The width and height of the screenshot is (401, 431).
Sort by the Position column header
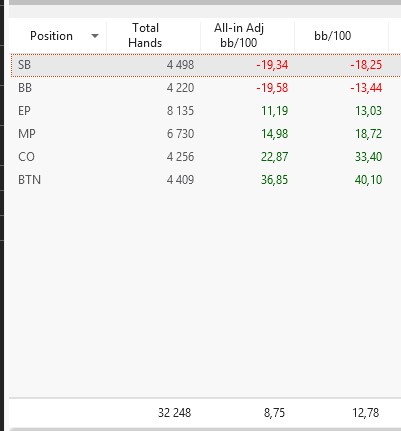51,36
